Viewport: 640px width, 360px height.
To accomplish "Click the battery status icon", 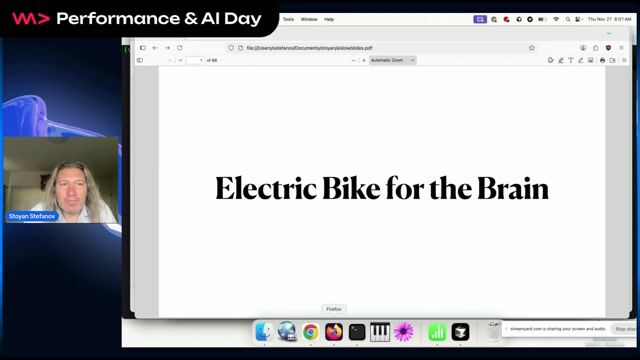I will pos(542,19).
